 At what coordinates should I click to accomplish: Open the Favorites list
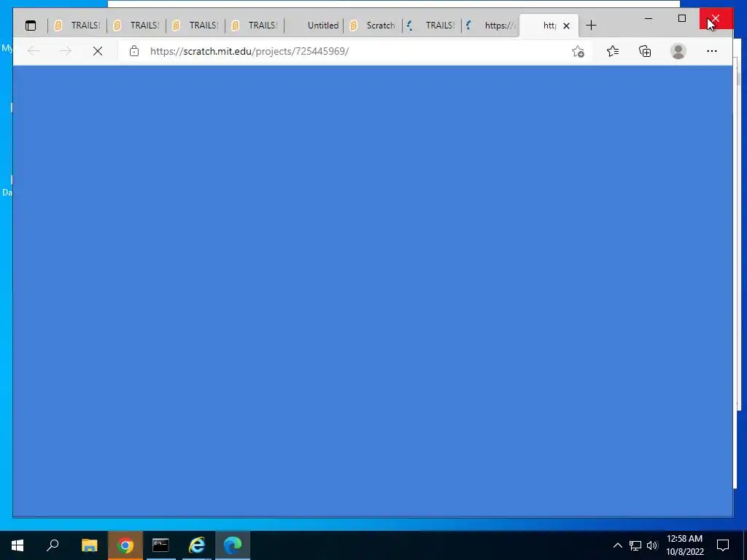point(613,51)
